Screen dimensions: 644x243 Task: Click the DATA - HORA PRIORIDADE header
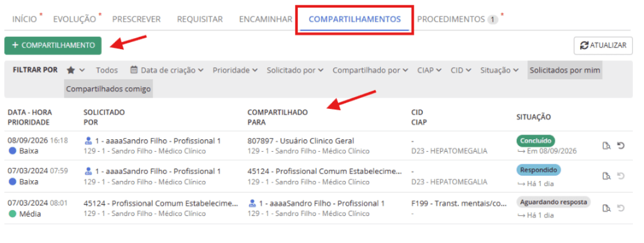click(x=30, y=117)
